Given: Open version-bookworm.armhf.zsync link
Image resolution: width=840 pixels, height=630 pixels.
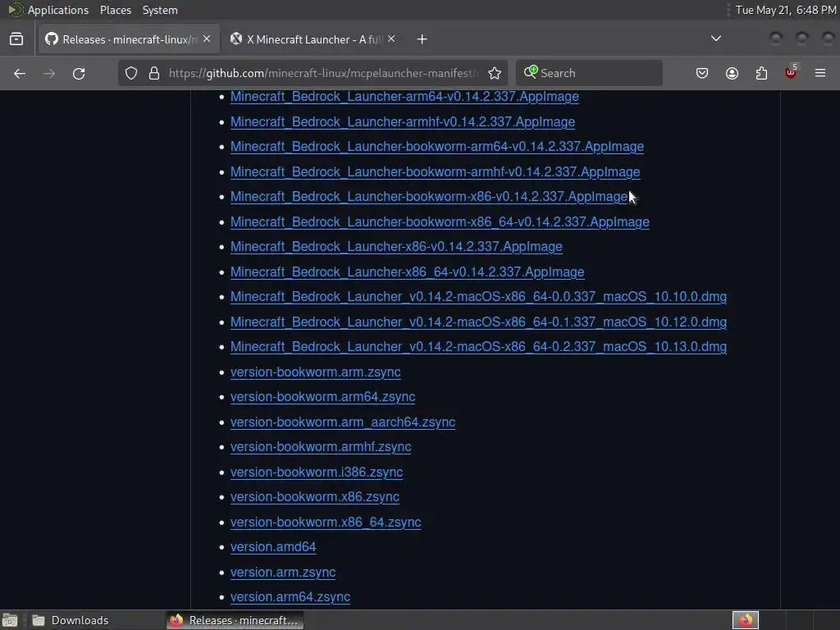Looking at the screenshot, I should (x=321, y=447).
